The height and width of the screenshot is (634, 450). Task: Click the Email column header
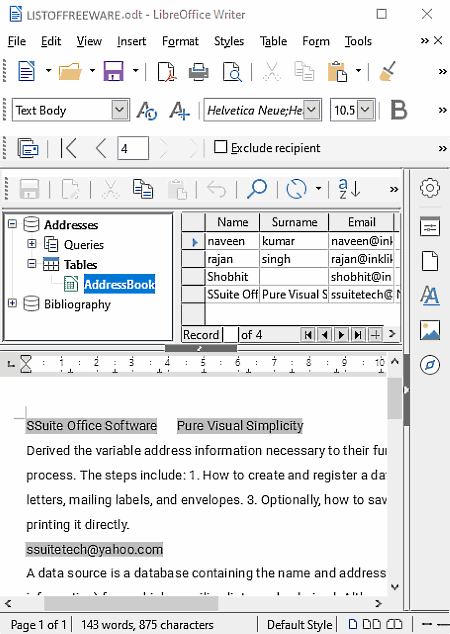pos(361,222)
